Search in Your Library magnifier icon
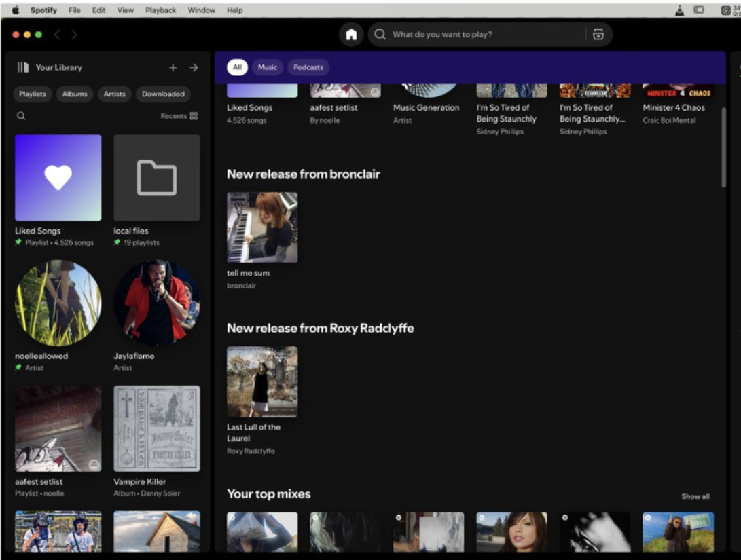Screen dimensions: 741x560 [21, 116]
